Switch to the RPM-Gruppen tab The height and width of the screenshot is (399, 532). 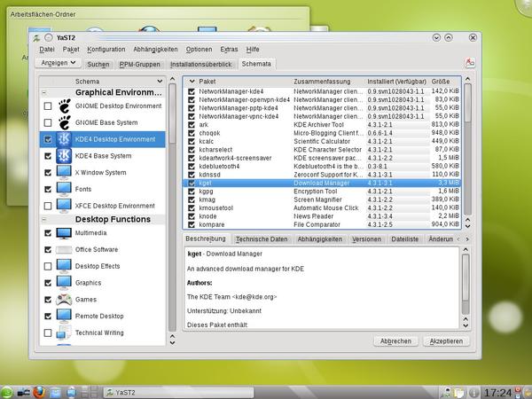pyautogui.click(x=139, y=64)
